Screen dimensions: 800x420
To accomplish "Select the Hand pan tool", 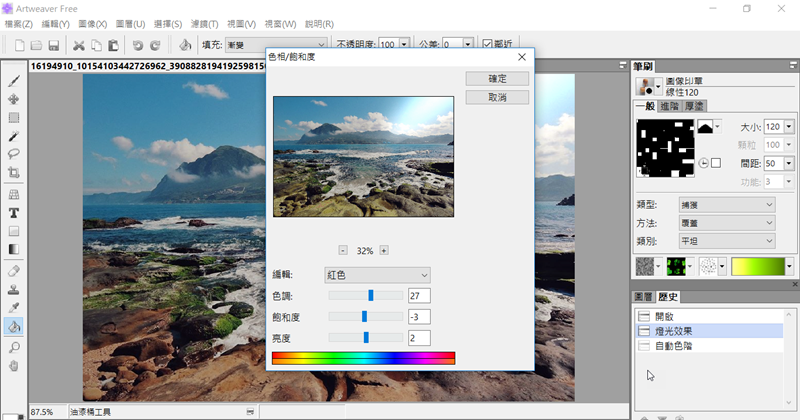I will [x=14, y=365].
